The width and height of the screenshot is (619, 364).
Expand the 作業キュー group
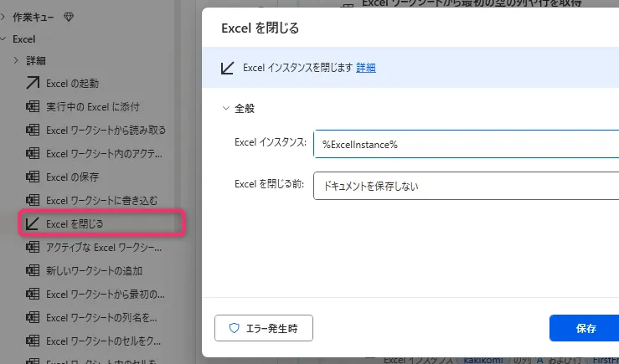coord(5,17)
